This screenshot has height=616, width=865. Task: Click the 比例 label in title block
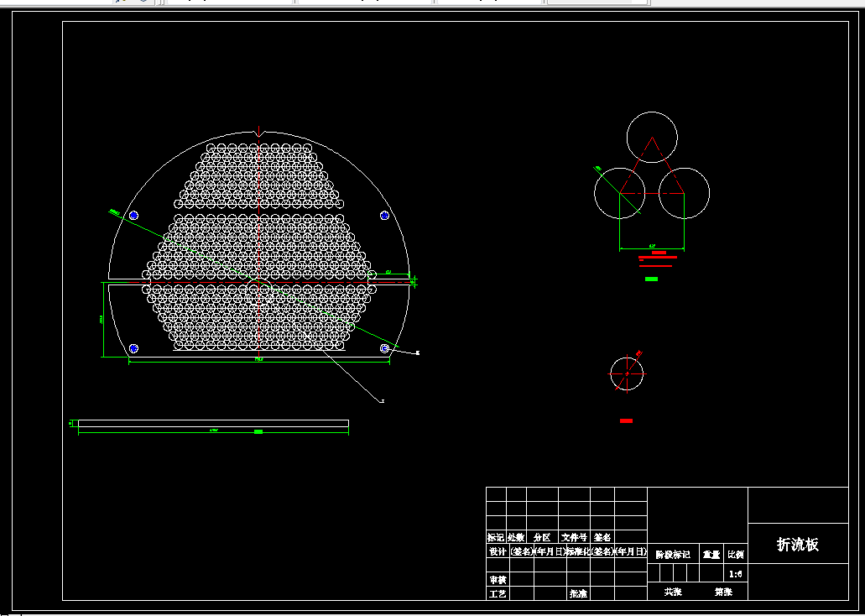[x=735, y=555]
